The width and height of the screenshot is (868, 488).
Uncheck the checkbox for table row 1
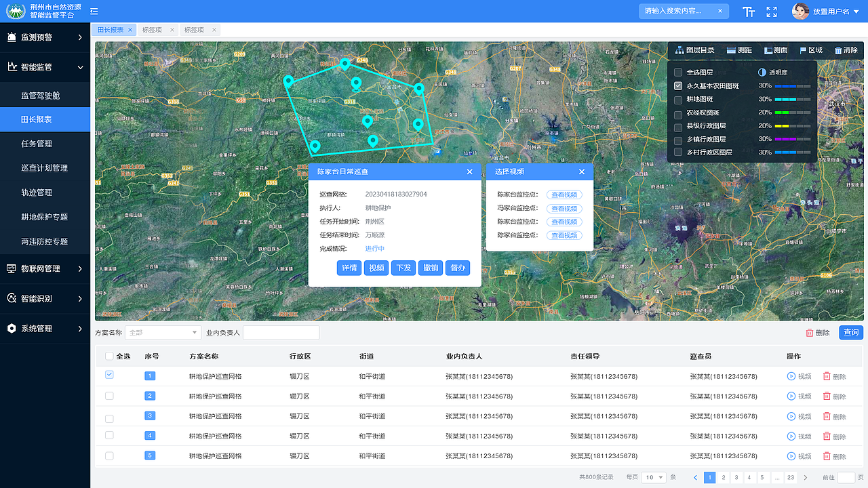coord(109,375)
